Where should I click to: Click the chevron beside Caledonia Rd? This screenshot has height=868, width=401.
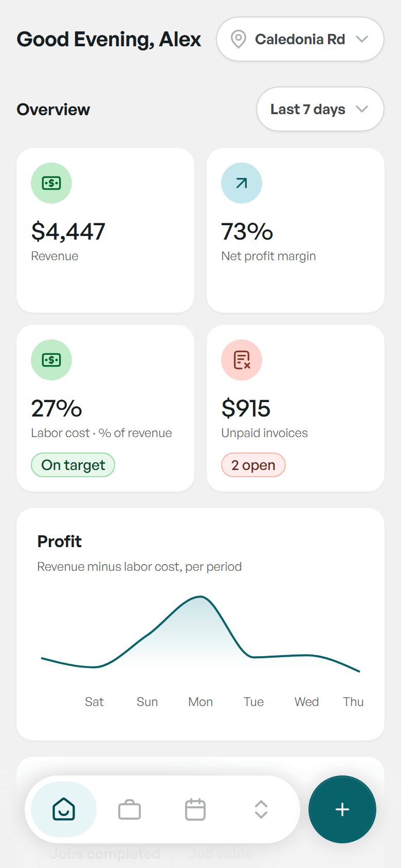[362, 39]
